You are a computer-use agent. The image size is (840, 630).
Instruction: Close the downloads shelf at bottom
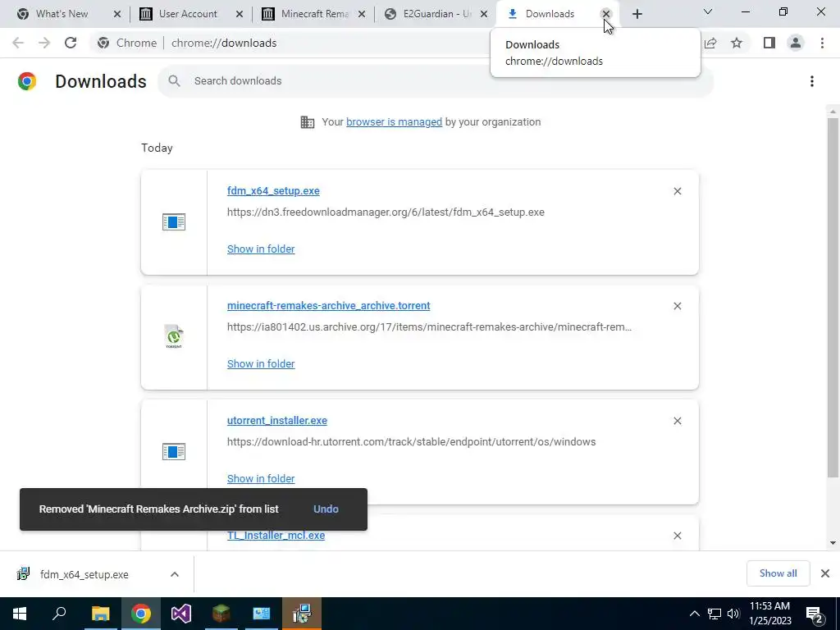[825, 573]
